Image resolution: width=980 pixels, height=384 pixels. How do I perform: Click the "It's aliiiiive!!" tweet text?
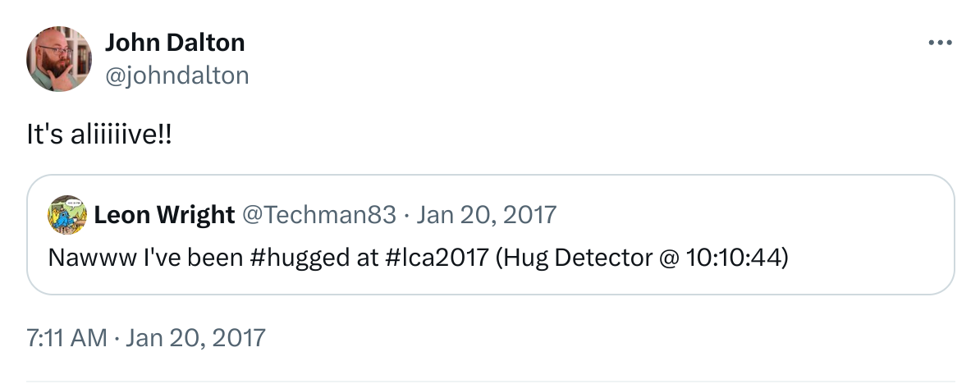tap(100, 135)
